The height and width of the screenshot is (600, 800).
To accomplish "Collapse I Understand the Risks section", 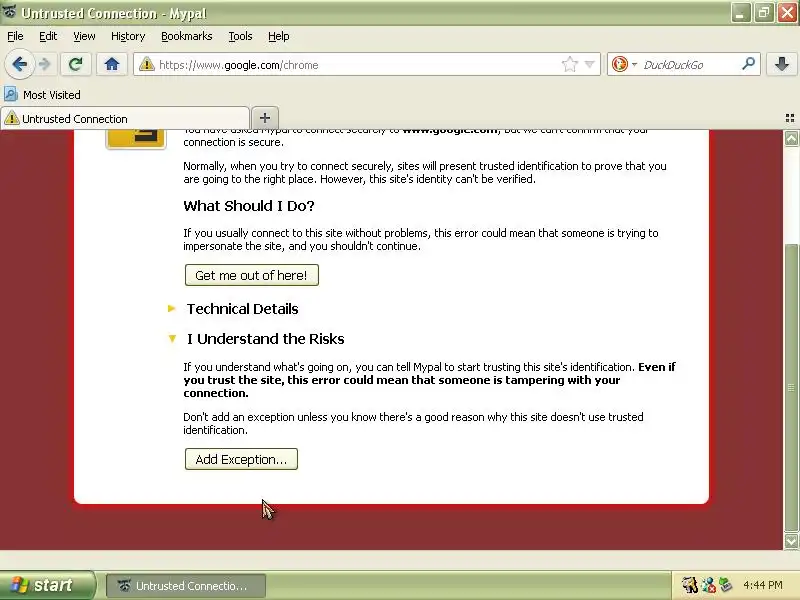I will point(172,338).
